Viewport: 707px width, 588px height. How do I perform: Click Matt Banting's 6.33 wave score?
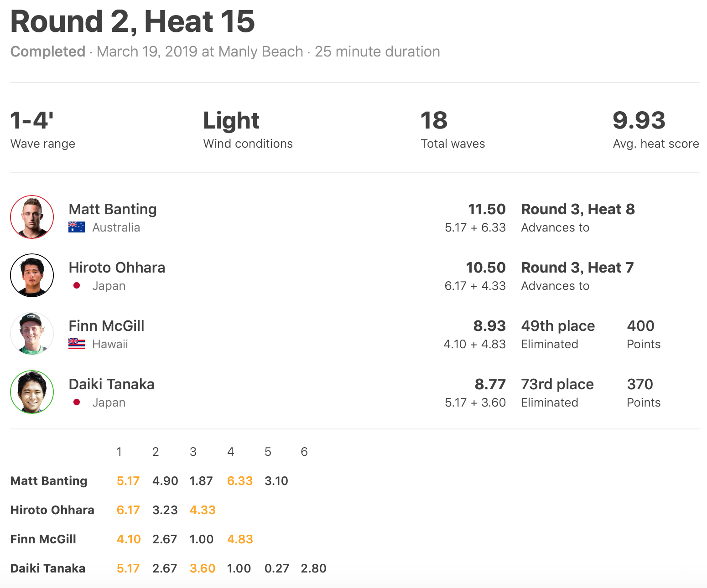tap(239, 481)
